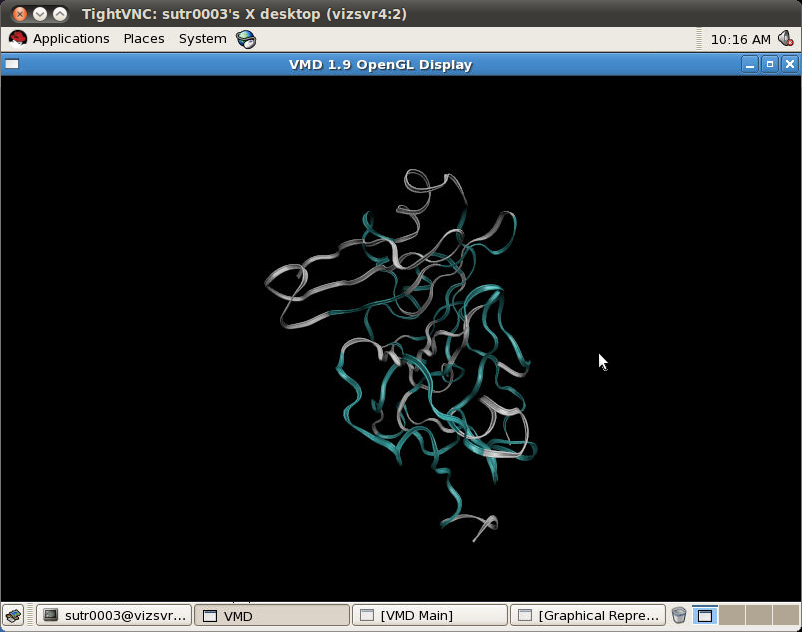Click the volume speaker icon
Image resolution: width=802 pixels, height=632 pixels.
pyautogui.click(x=786, y=39)
